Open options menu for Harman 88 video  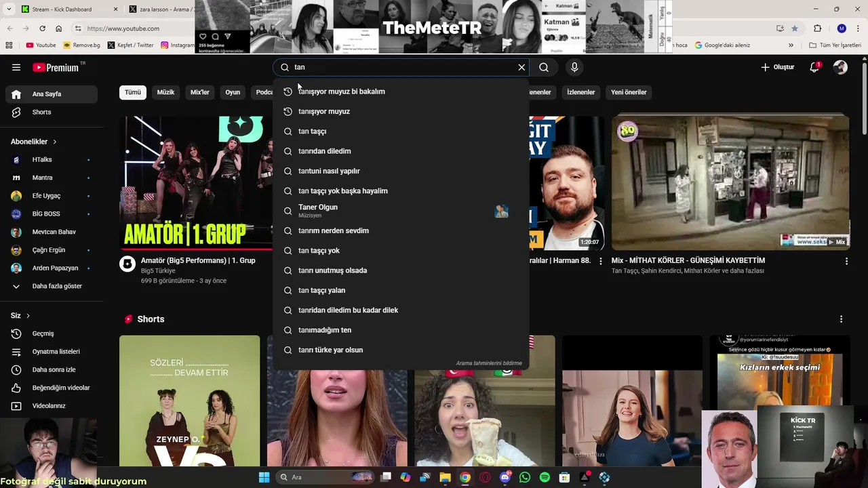[600, 261]
